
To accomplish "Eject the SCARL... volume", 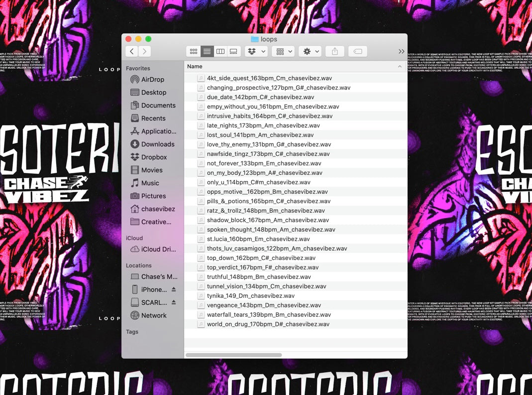I will pos(174,302).
